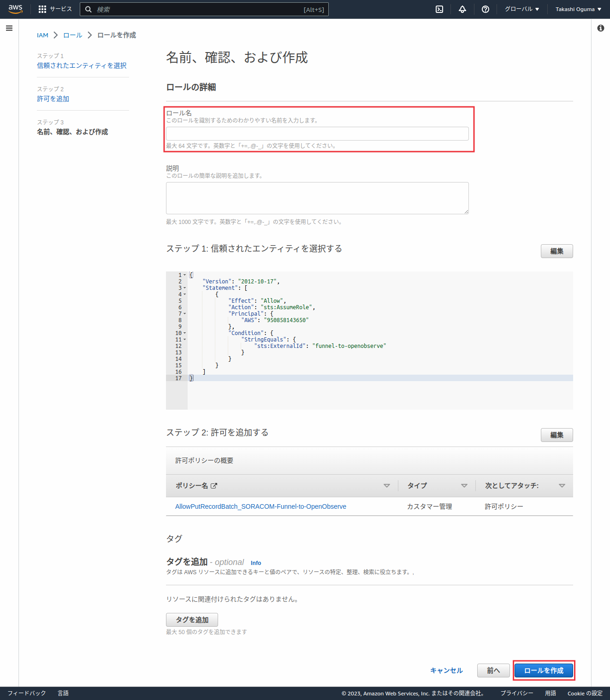610x700 pixels.
Task: Open the グローバル region dropdown
Action: point(522,9)
